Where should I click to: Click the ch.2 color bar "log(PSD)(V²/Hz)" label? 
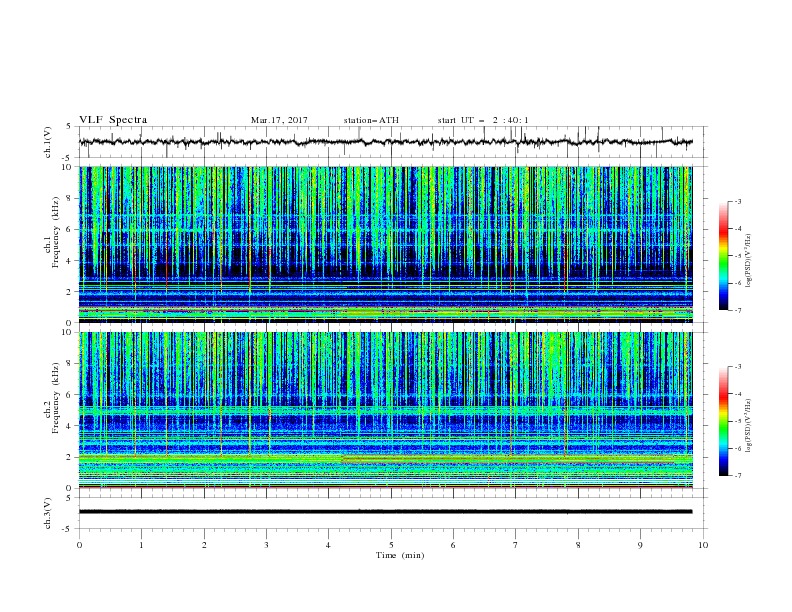(x=748, y=425)
